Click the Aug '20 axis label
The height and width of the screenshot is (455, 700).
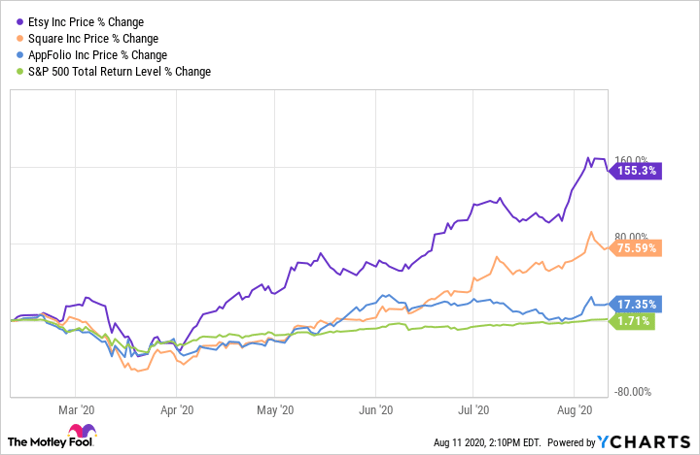click(573, 409)
